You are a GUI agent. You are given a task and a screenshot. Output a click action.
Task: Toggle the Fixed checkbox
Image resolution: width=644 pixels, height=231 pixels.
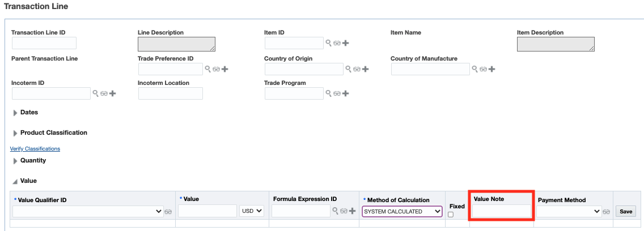click(451, 215)
